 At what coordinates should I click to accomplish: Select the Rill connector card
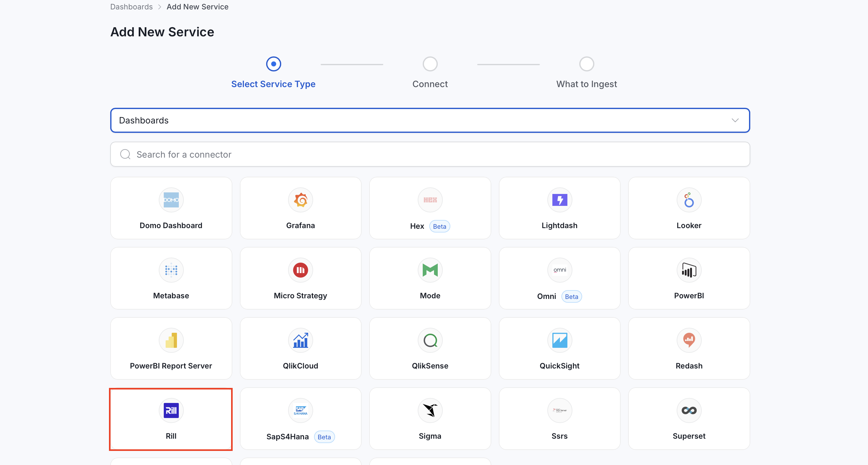coord(171,419)
